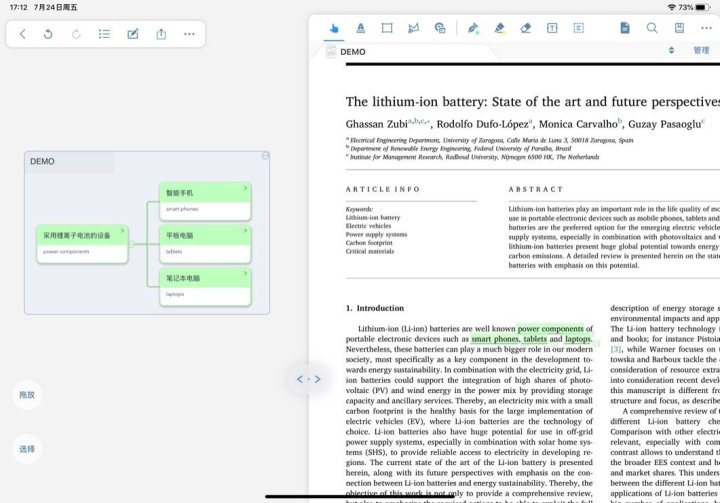Select the text highlight excerpt tool

361,28
